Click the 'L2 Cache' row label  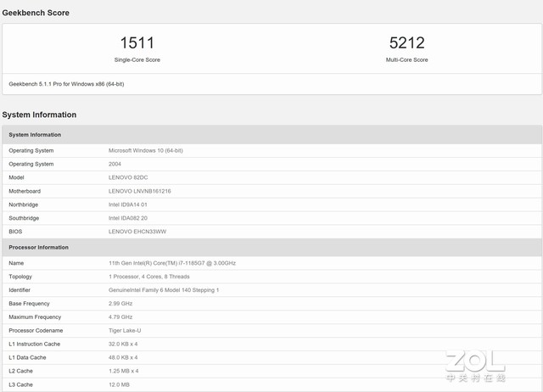coord(20,372)
